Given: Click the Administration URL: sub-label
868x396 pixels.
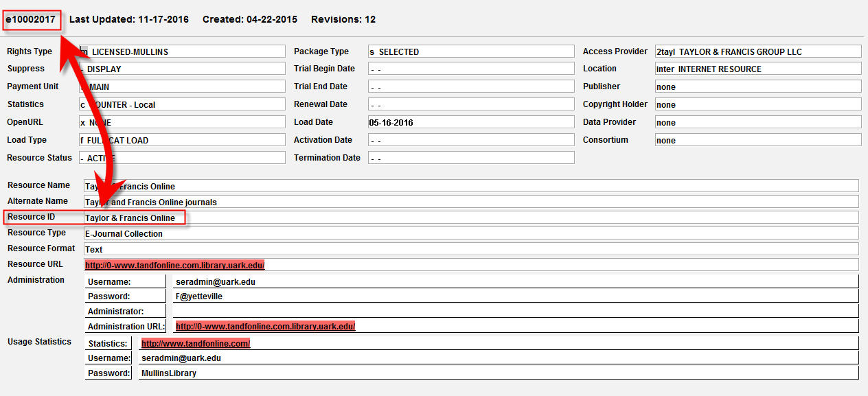Looking at the screenshot, I should [x=126, y=327].
